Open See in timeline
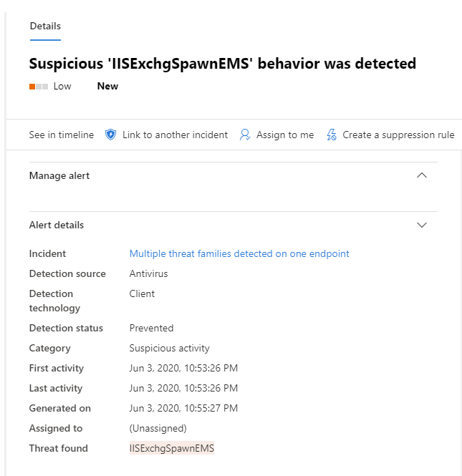This screenshot has height=476, width=462. coord(62,135)
